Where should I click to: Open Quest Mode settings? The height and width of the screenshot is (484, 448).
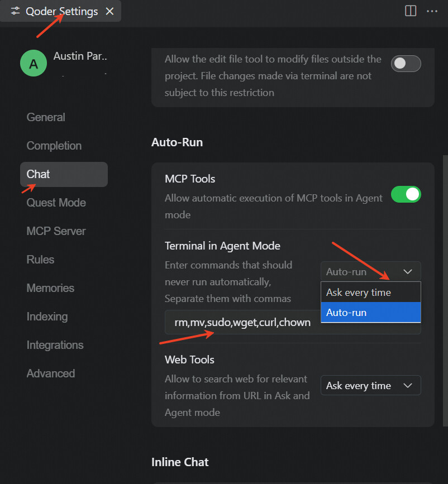(56, 203)
